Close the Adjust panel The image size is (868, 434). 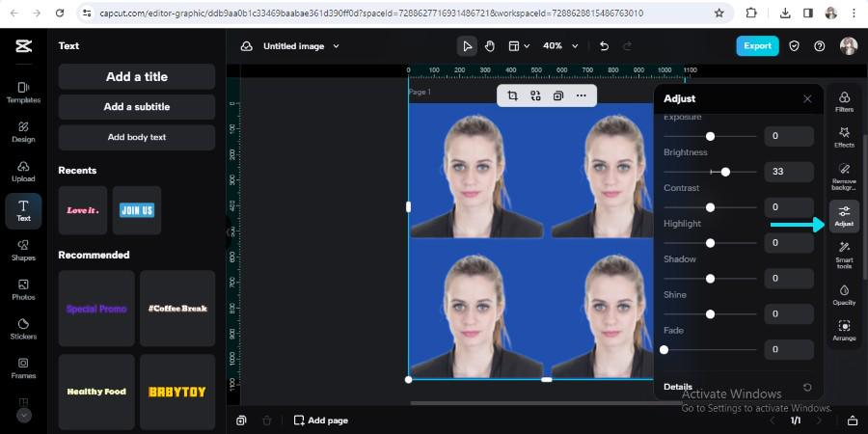[807, 99]
